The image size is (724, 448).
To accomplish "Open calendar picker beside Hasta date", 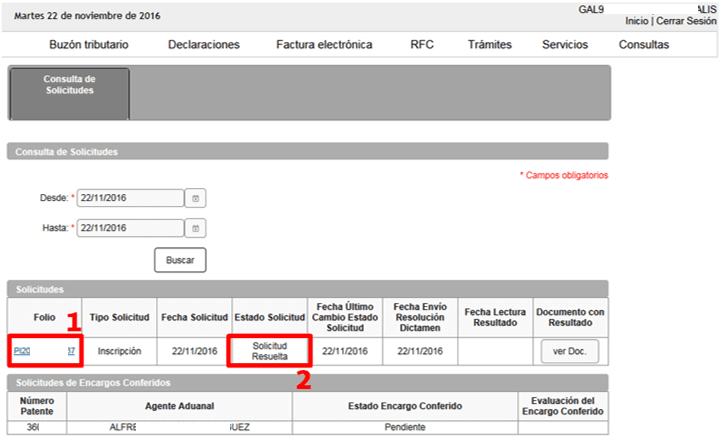I will click(x=195, y=228).
